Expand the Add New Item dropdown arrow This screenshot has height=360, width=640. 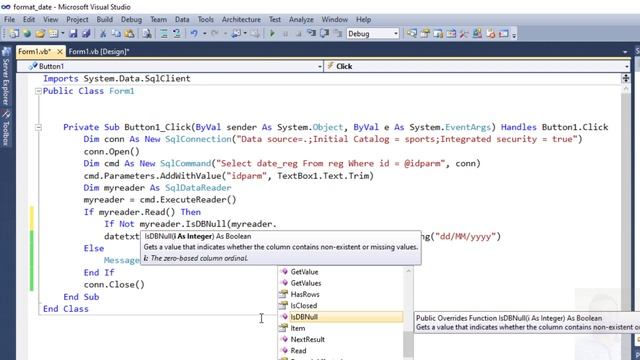[x=63, y=33]
